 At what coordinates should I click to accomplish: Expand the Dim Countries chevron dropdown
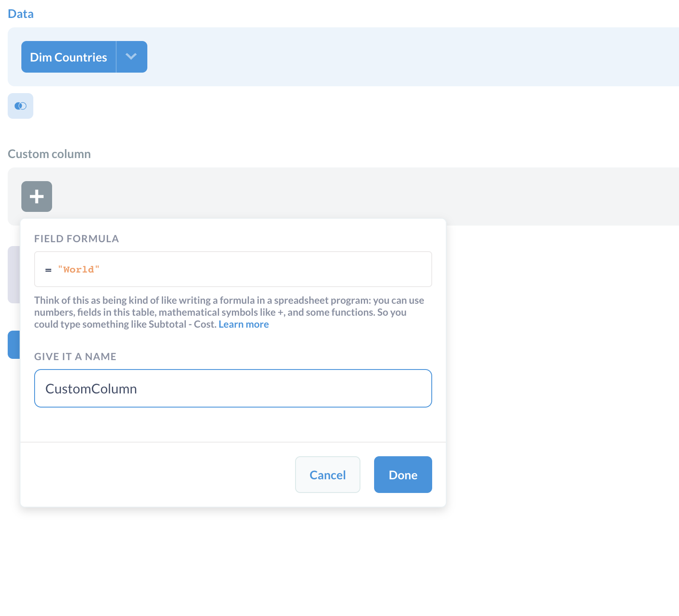(132, 57)
